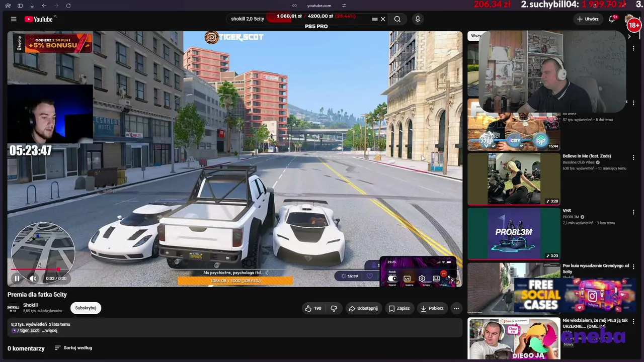Open site settings icon right of address

point(344,6)
